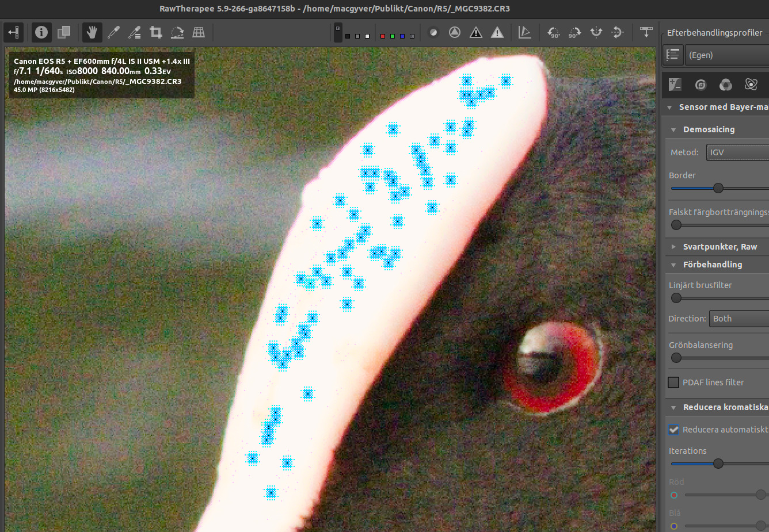This screenshot has width=769, height=532.
Task: Open the Color tools tab
Action: 726,85
